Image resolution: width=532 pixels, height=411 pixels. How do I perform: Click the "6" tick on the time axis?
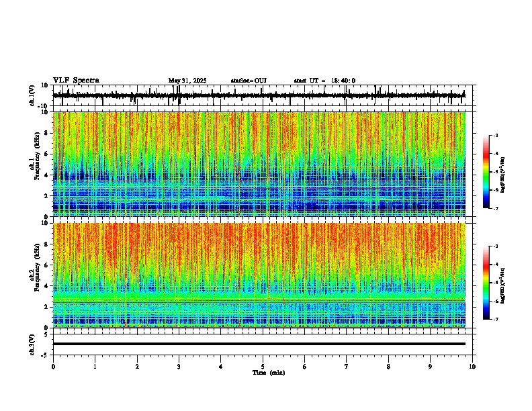305,367
